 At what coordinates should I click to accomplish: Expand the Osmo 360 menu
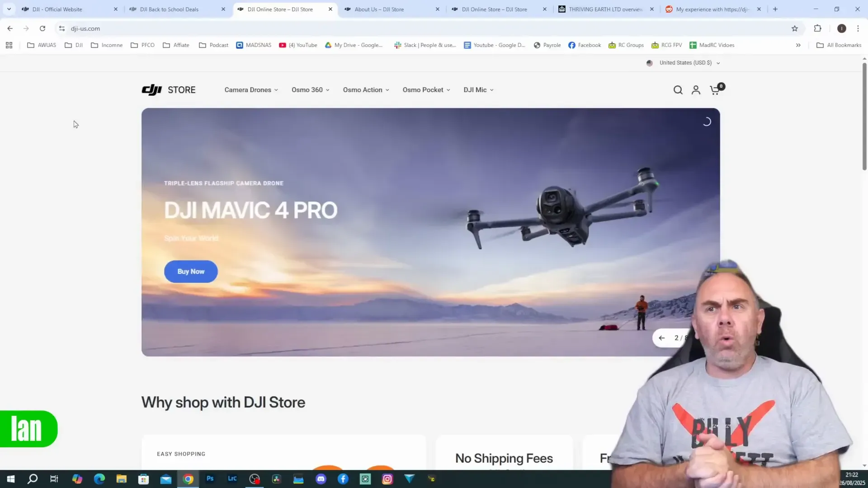(311, 90)
